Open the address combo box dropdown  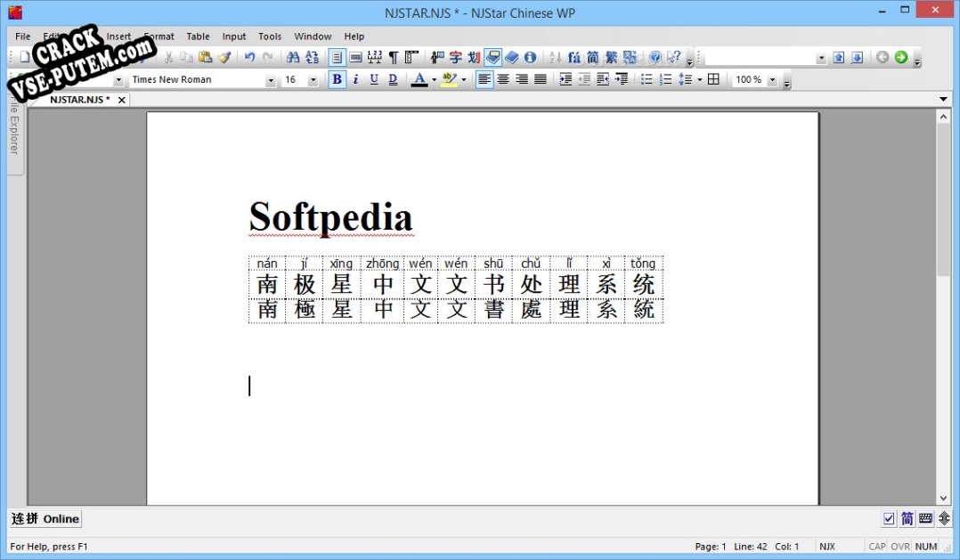pyautogui.click(x=821, y=58)
